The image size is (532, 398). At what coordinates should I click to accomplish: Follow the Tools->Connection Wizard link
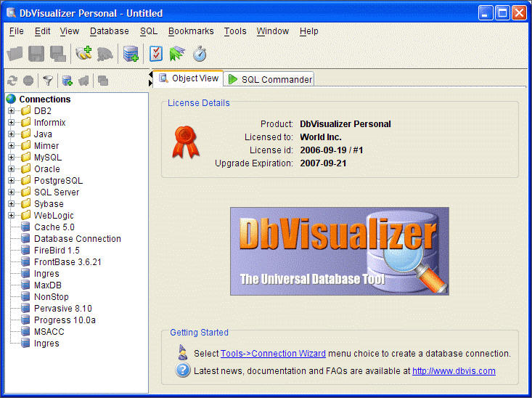pos(273,354)
